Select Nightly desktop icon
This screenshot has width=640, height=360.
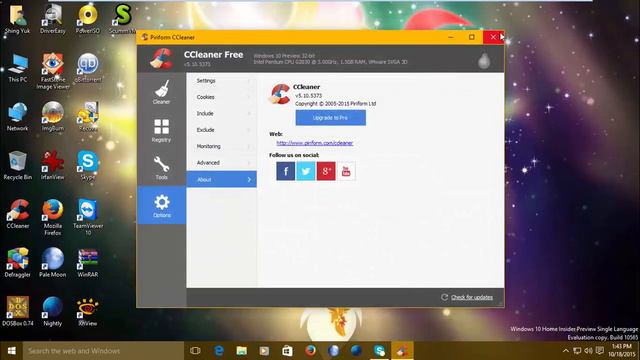coord(53,311)
